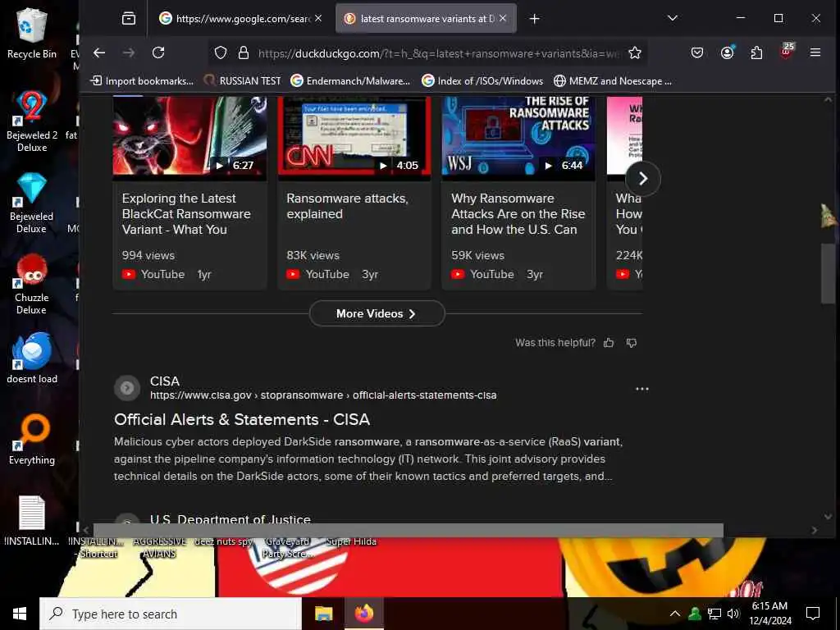Screen dimensions: 840x630
Task: Open CISA result three-dot options menu
Action: tap(641, 388)
